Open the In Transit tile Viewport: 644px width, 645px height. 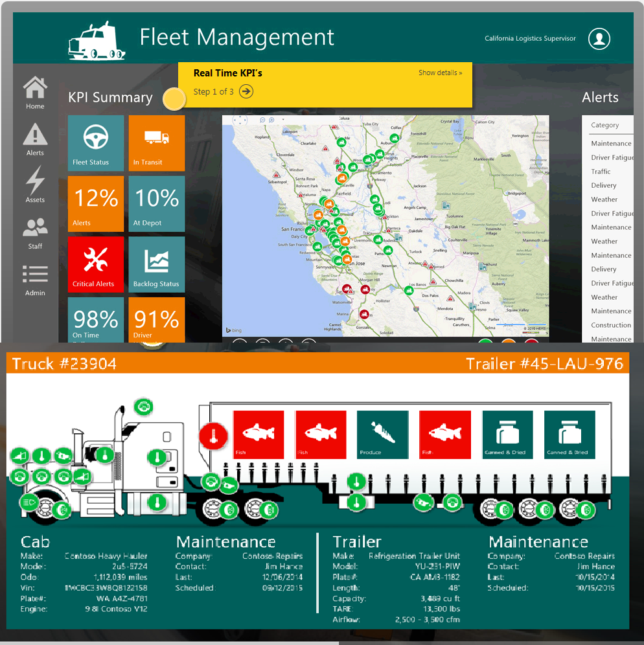tap(156, 142)
